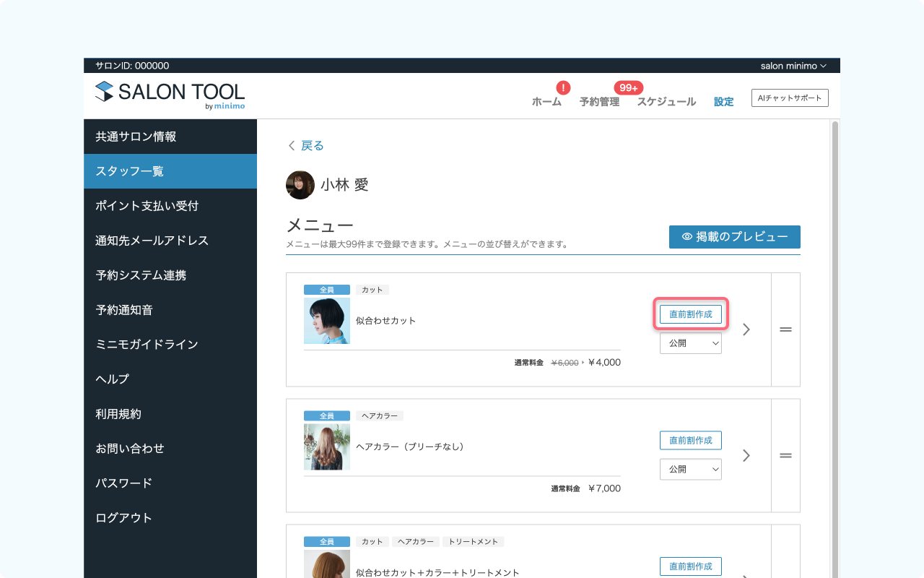Open お問い合わせ in sidebar
The width and height of the screenshot is (924, 578).
coord(170,449)
